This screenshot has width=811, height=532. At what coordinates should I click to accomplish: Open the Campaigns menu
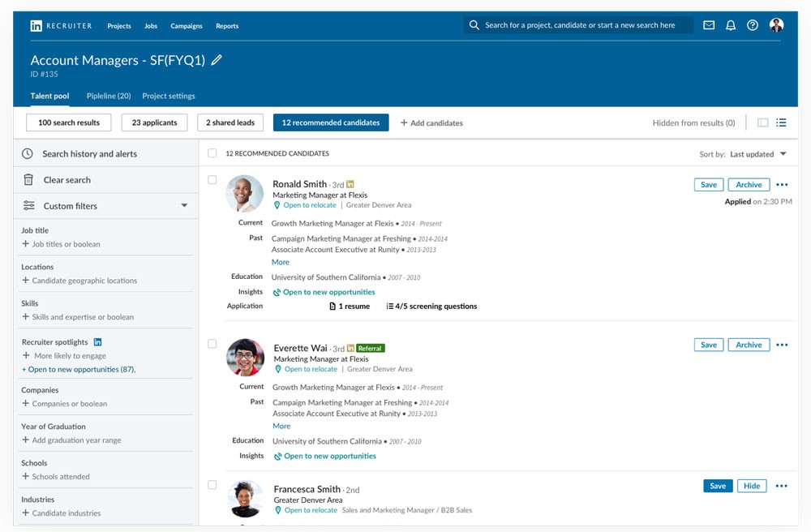pos(187,26)
